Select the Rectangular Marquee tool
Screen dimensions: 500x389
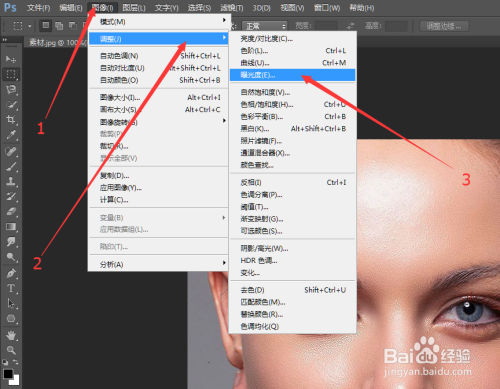(x=11, y=74)
